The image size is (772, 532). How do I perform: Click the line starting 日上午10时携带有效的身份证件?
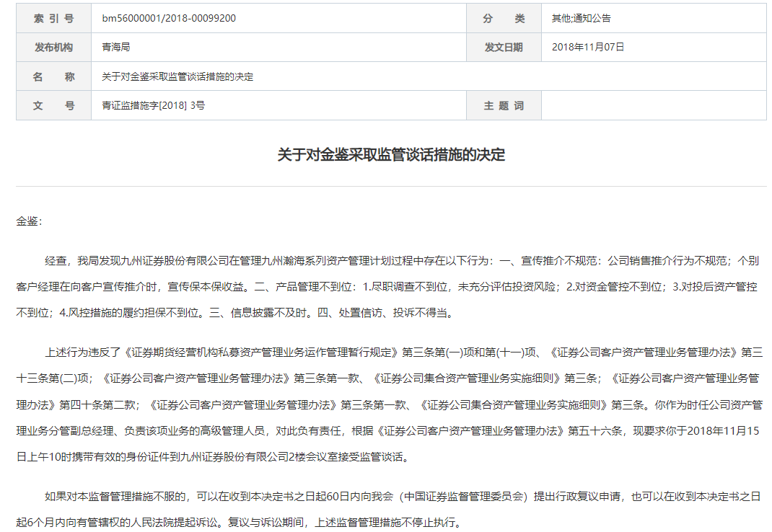point(213,457)
